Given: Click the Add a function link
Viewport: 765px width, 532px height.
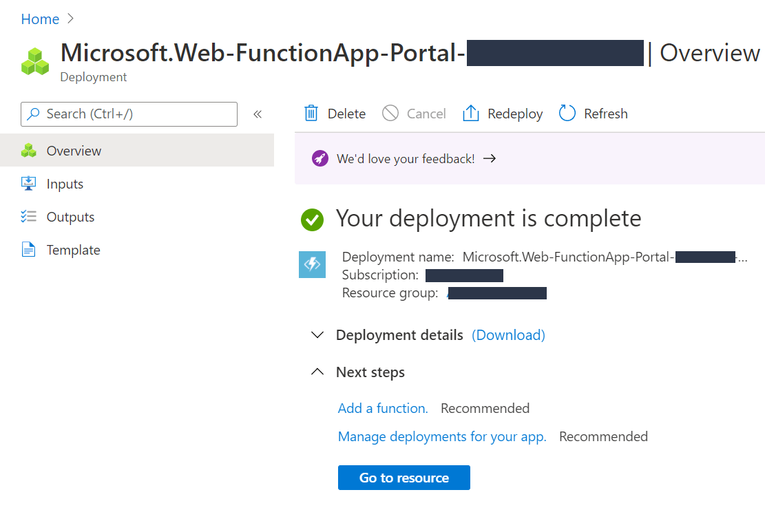Looking at the screenshot, I should [x=383, y=408].
